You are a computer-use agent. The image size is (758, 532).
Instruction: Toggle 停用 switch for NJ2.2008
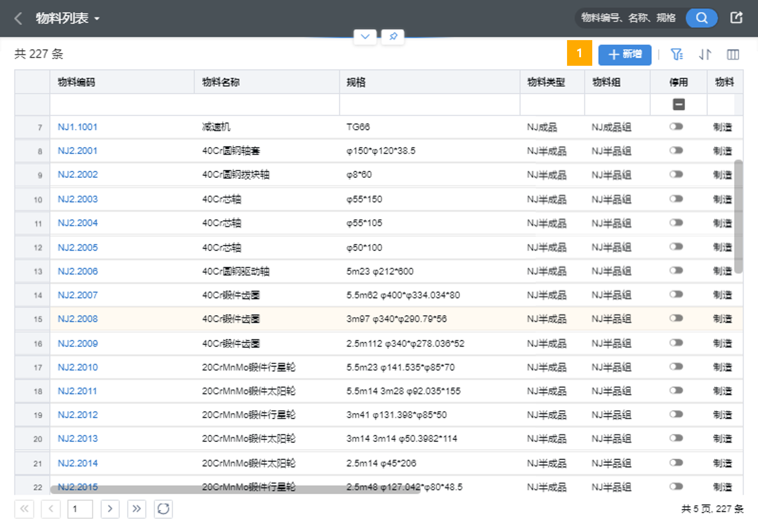[676, 318]
